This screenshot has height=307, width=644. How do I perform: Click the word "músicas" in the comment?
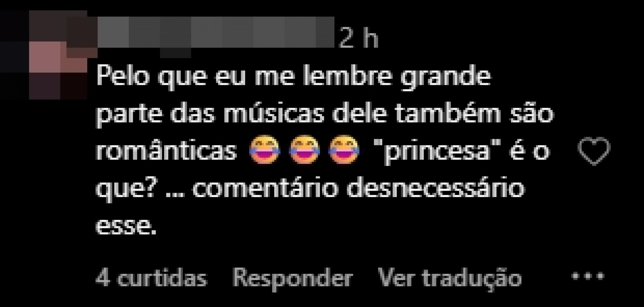(274, 113)
